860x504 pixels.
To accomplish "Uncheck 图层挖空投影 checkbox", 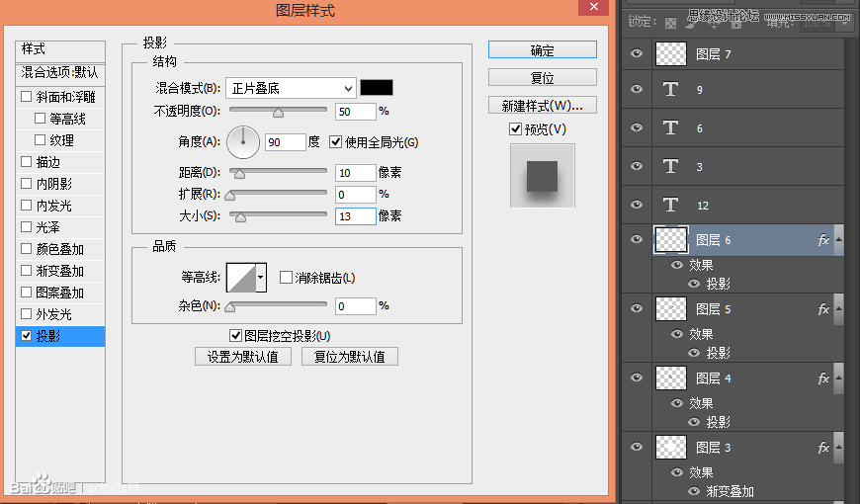I will pyautogui.click(x=235, y=335).
